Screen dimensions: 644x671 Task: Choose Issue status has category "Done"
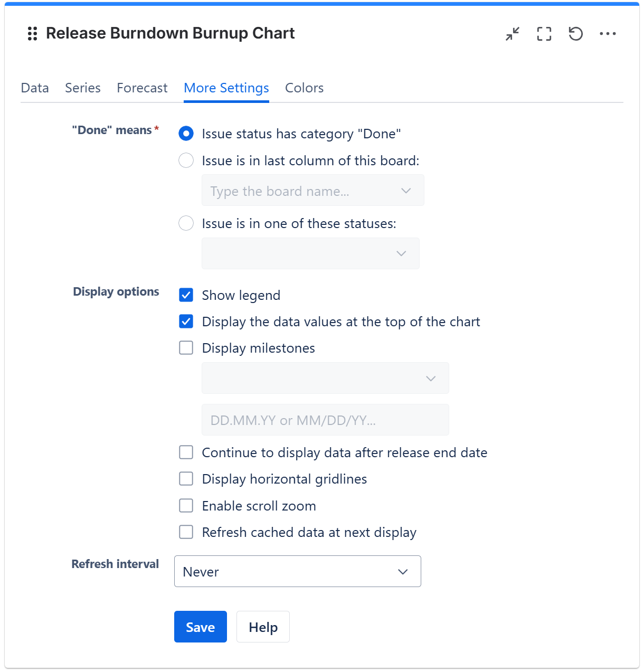coord(186,134)
